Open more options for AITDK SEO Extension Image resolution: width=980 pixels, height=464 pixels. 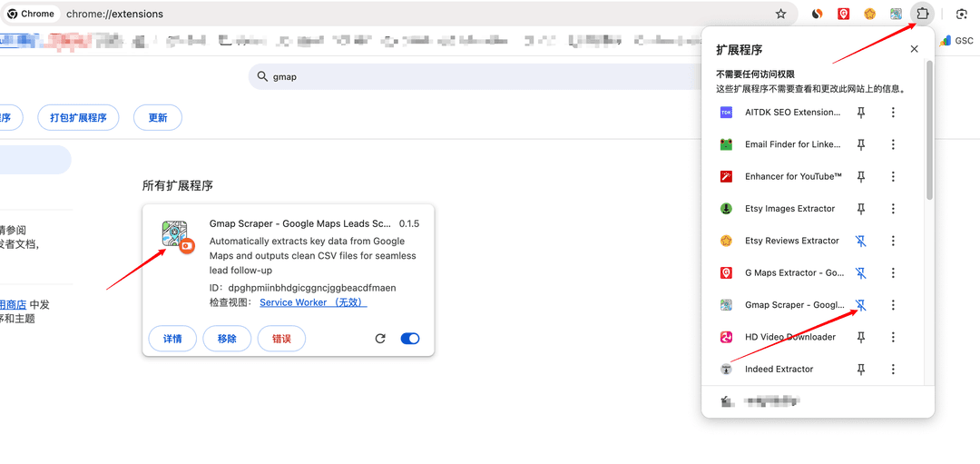(893, 112)
